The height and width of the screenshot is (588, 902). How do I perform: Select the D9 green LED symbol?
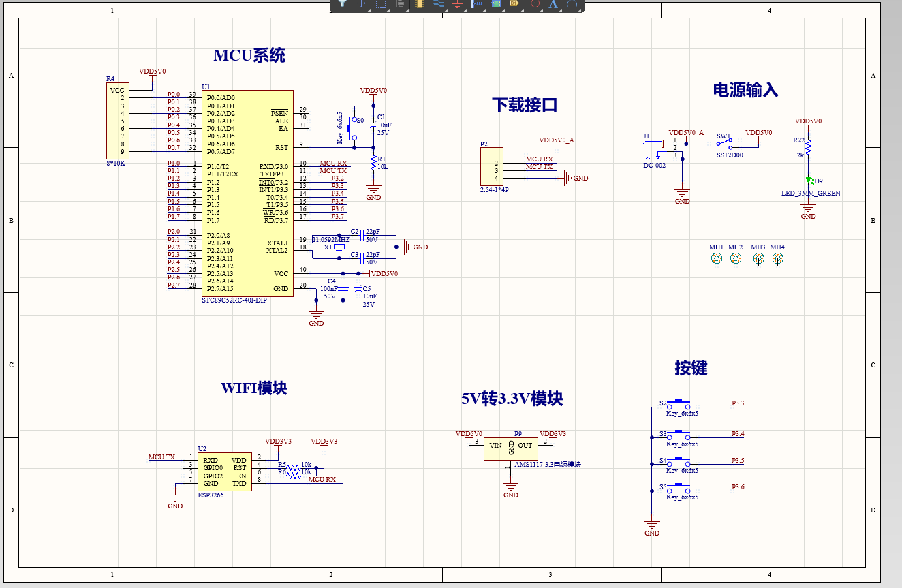(809, 181)
